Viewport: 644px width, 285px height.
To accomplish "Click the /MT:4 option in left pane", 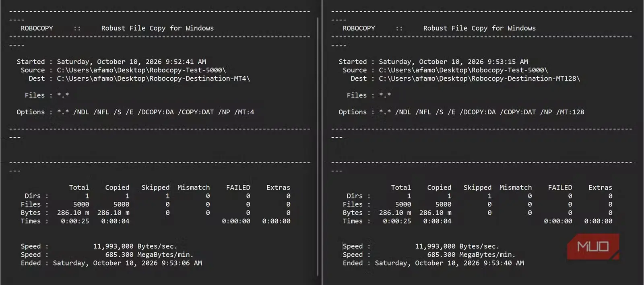I will (x=244, y=112).
